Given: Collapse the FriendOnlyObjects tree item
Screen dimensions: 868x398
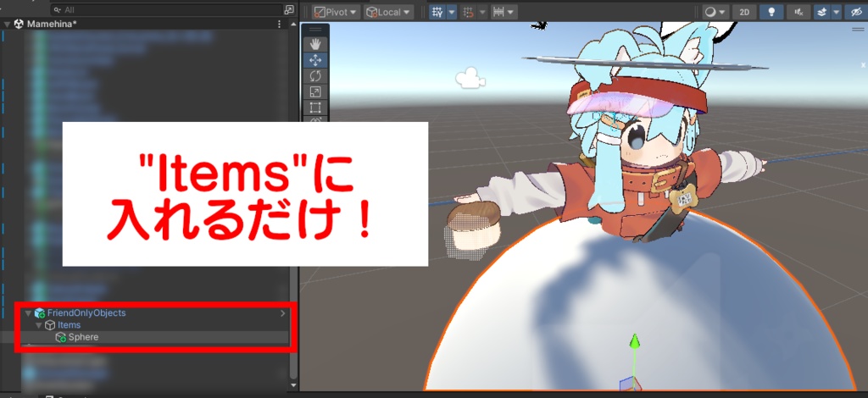Looking at the screenshot, I should tap(28, 312).
